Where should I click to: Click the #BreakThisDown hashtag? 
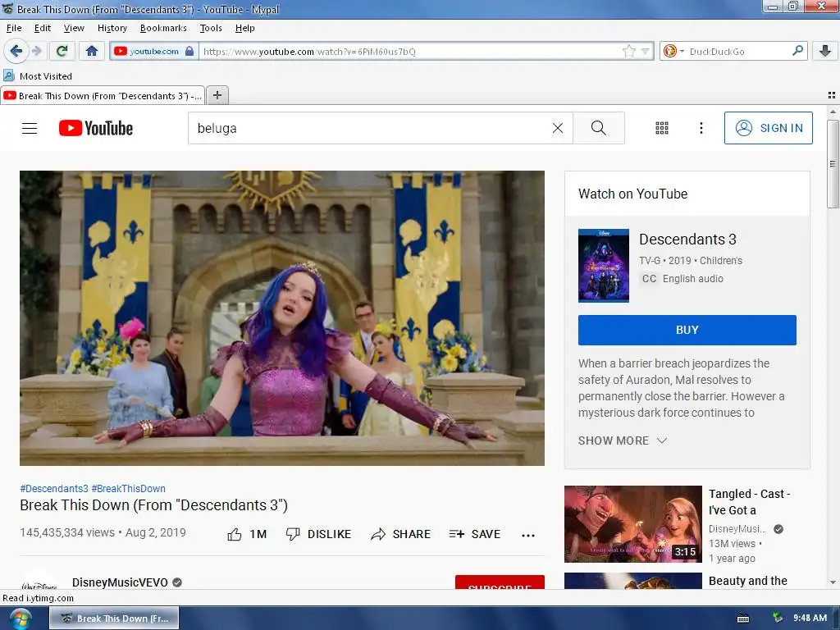pos(129,489)
